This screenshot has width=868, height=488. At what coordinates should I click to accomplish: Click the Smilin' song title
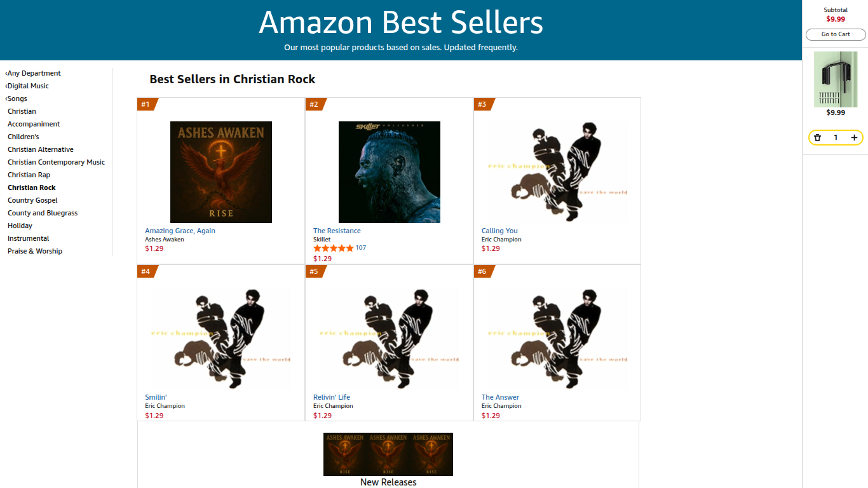point(156,397)
